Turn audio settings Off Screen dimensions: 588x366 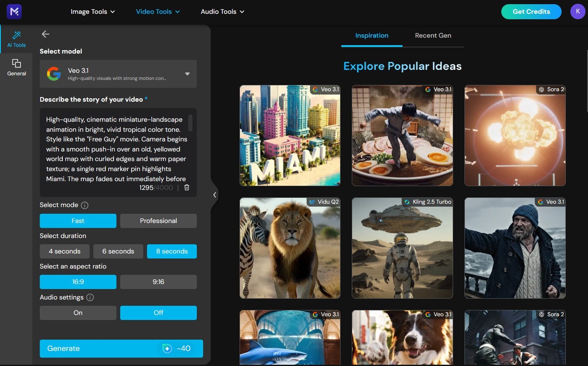[158, 313]
